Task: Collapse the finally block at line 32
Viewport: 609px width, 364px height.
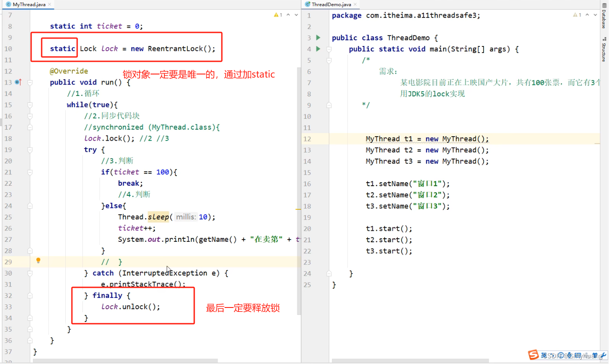Action: click(x=30, y=296)
